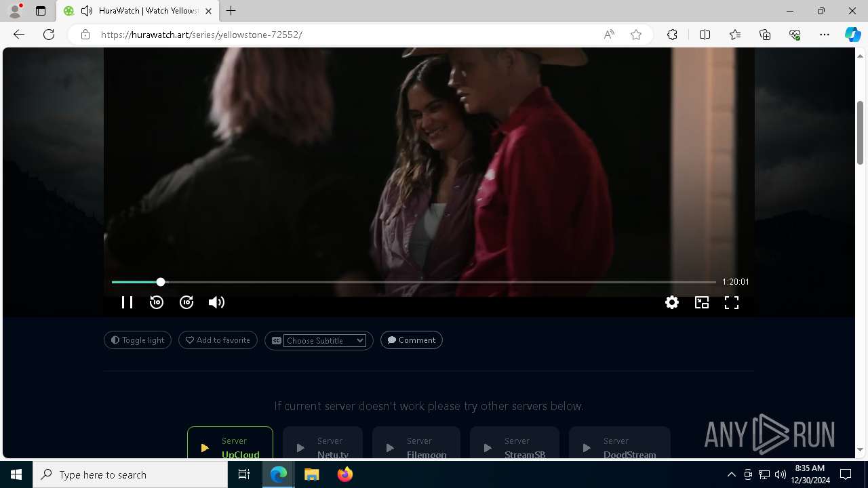
Task: Refresh the current page
Action: click(x=49, y=35)
